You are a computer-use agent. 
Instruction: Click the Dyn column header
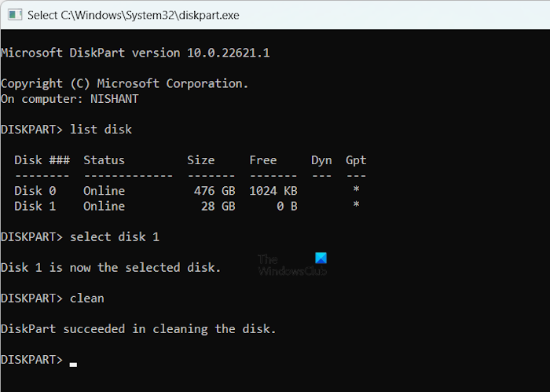click(x=321, y=160)
